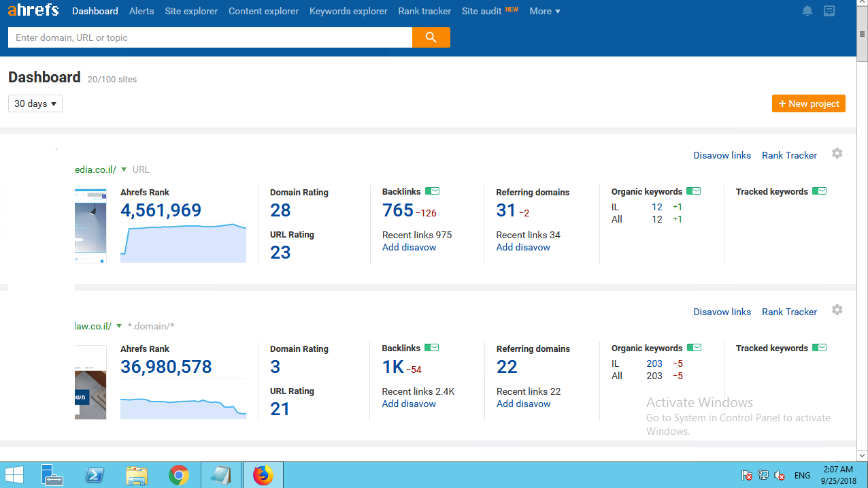This screenshot has height=488, width=868.
Task: Click Disavow links for law.co.il
Action: pyautogui.click(x=722, y=312)
